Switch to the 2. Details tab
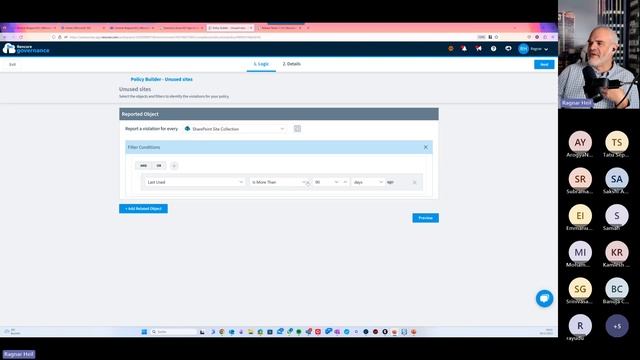Screen dimensions: 640x360 point(291,64)
